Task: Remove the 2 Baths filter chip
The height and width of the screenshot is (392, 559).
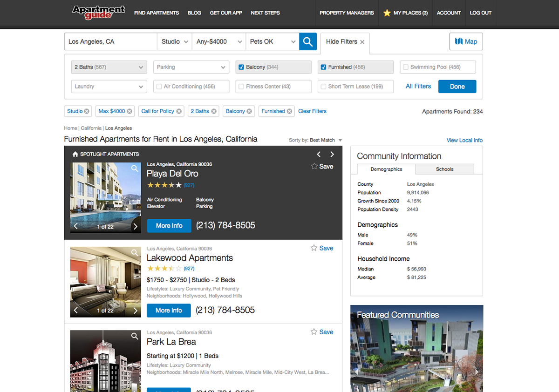Action: pos(214,111)
